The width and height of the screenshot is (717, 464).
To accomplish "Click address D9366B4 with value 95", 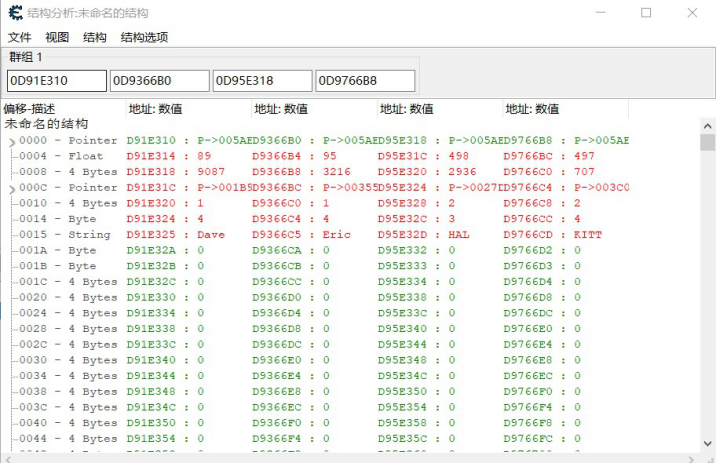I will point(294,156).
